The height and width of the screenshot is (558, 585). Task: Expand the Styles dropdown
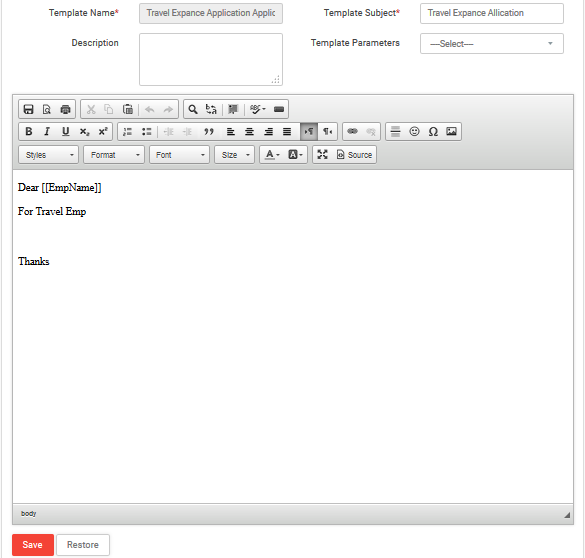[x=49, y=154]
